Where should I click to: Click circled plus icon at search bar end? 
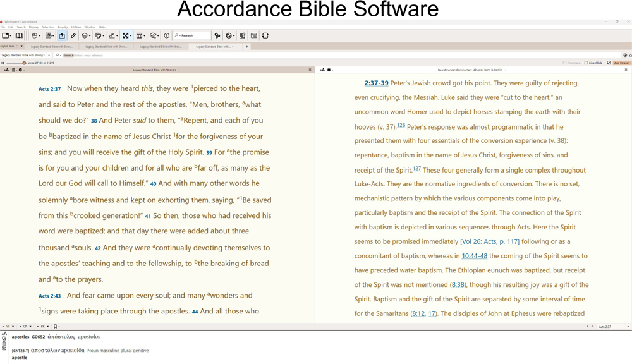click(x=625, y=55)
